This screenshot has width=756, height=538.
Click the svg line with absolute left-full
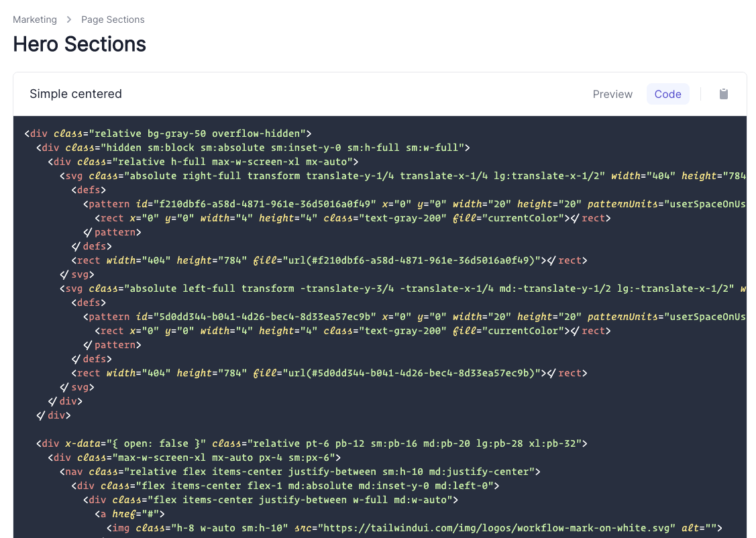402,288
